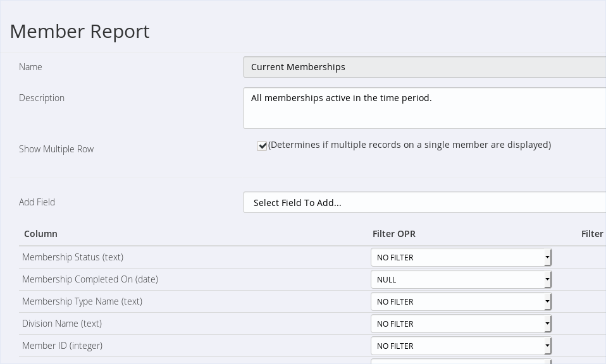Click the dropdown arrow on Division Name filter
This screenshot has height=364, width=606.
547,324
